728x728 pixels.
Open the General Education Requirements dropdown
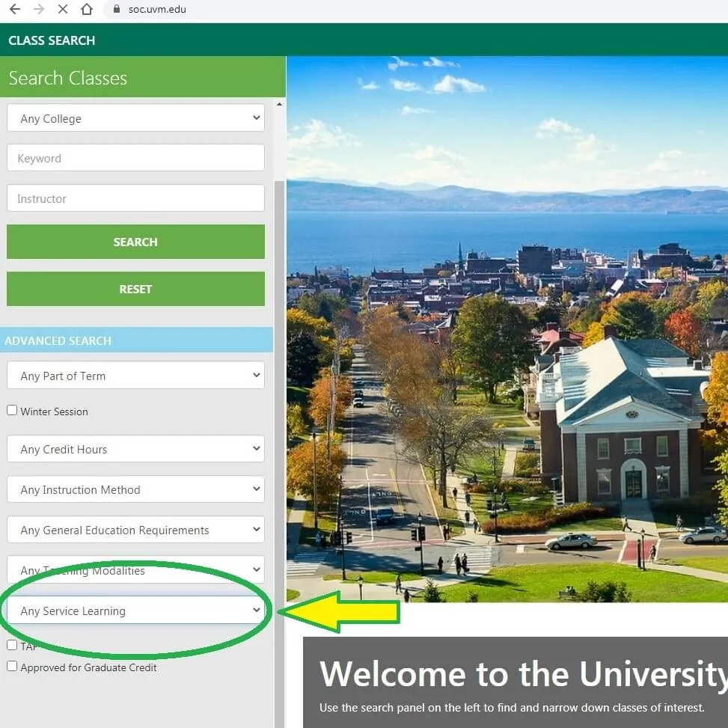pyautogui.click(x=135, y=529)
